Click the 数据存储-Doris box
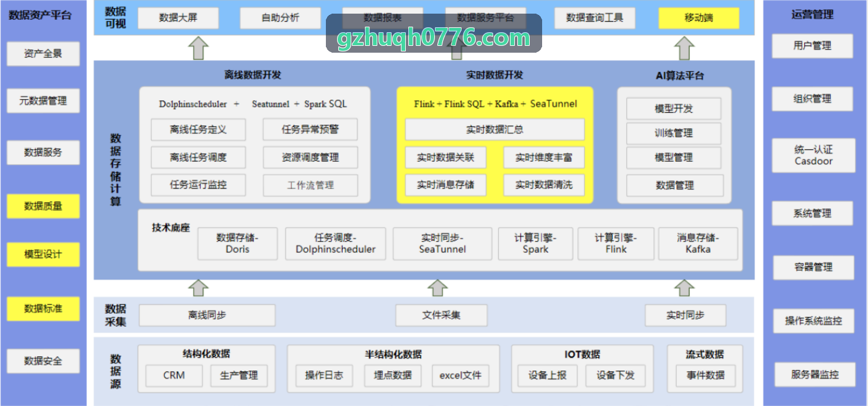This screenshot has height=406, width=868. coord(238,244)
